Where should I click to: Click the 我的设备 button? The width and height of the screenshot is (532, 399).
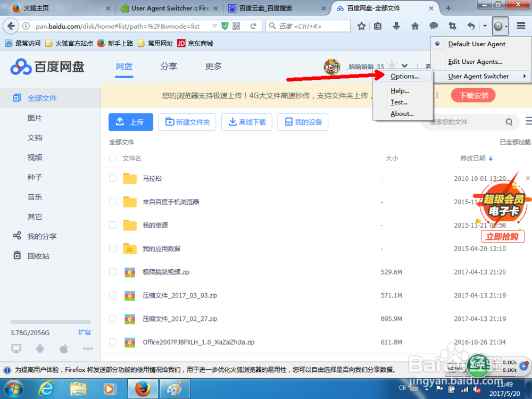(x=303, y=122)
